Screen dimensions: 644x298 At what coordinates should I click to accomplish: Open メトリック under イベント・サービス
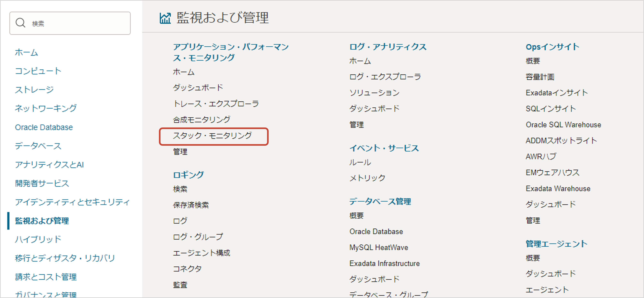367,178
